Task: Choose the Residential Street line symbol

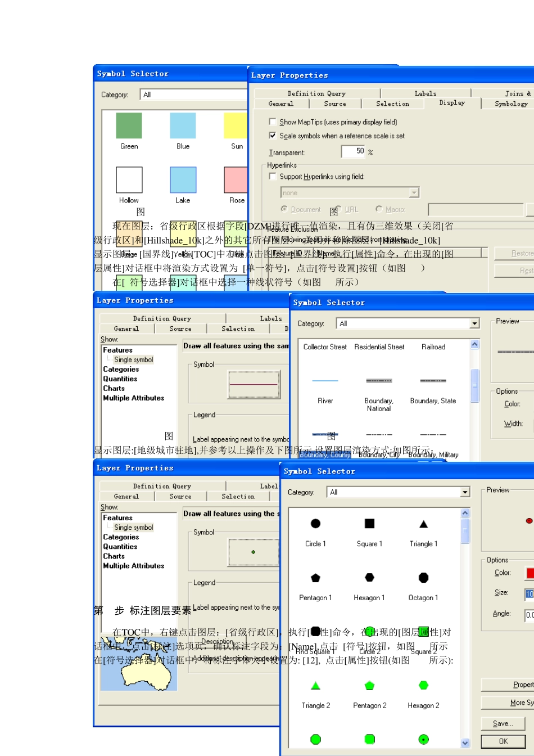Action: point(379,347)
